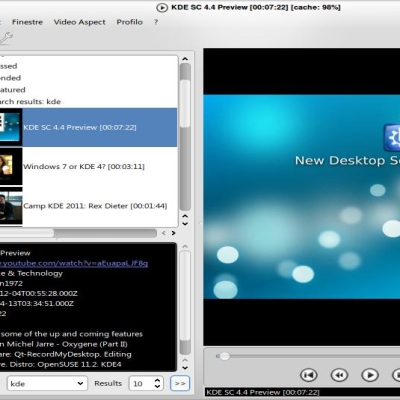
Task: Select KDE SC 4.4 Preview list entry
Action: [x=88, y=127]
